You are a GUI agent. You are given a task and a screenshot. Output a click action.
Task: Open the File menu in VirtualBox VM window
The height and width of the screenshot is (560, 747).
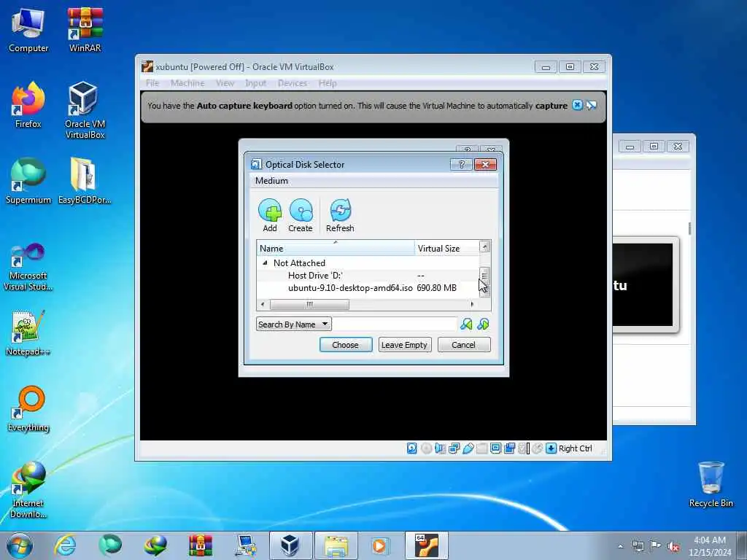152,83
